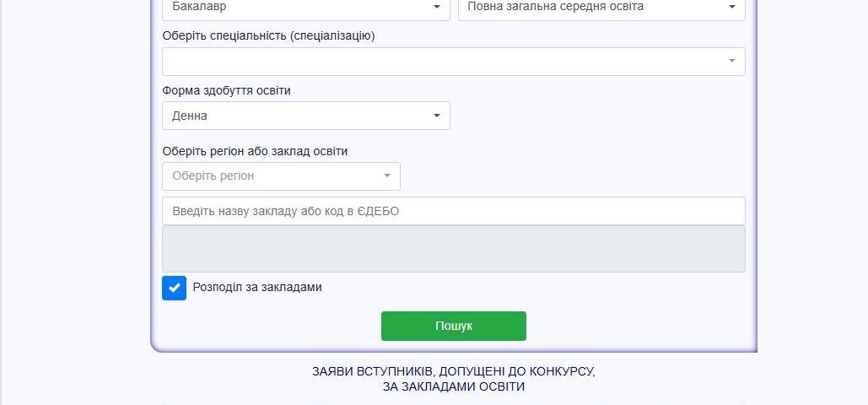
Task: Open the Оберіть регіон dropdown
Action: (x=281, y=176)
